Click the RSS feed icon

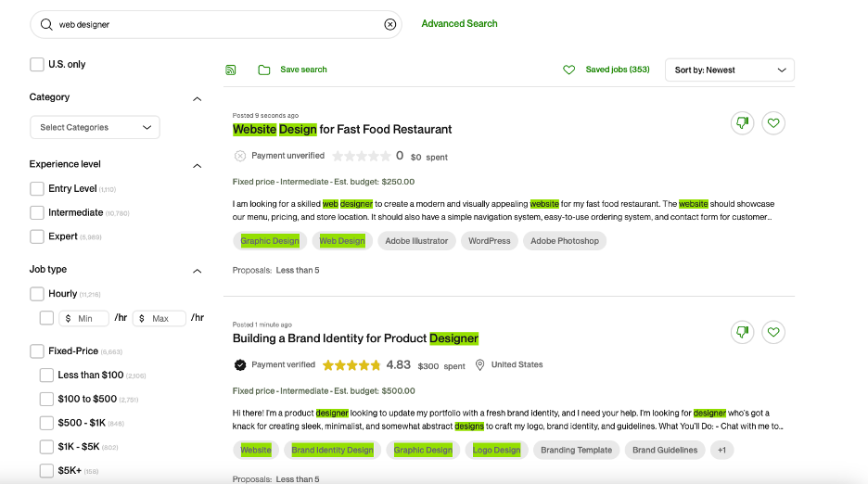[231, 70]
